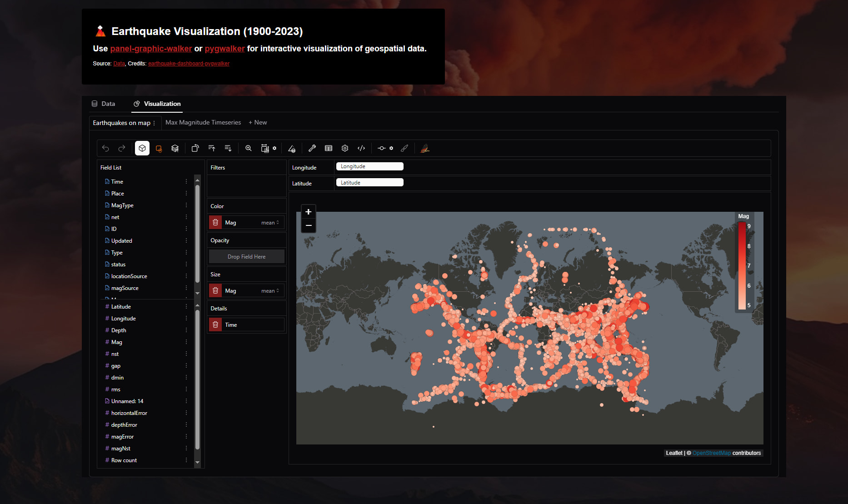Open the chart settings gear icon
Image resolution: width=848 pixels, height=504 pixels.
click(x=344, y=148)
